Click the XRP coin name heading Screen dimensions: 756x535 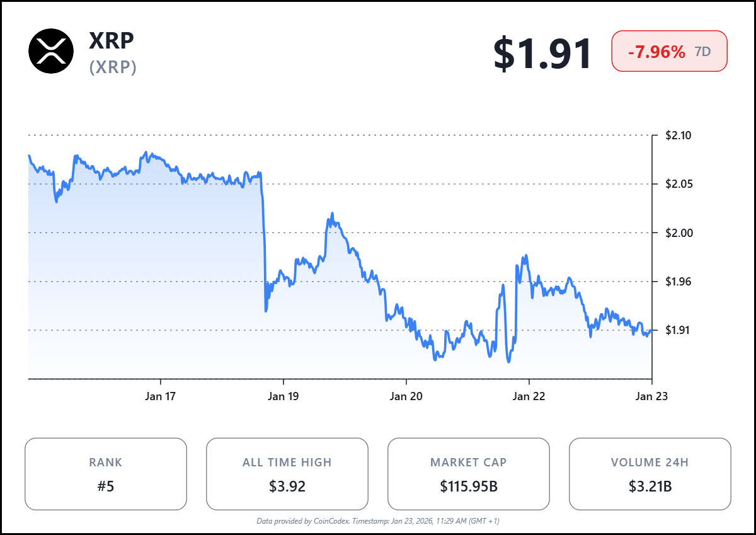(x=112, y=40)
